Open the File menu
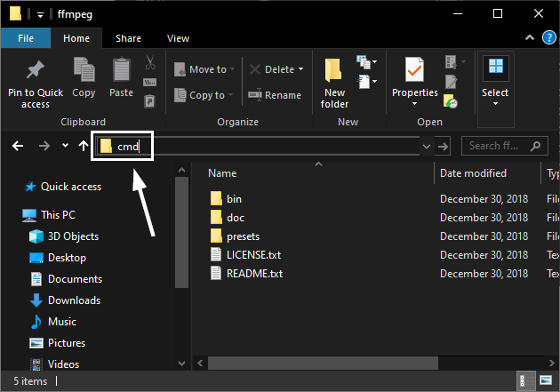This screenshot has height=392, width=560. coord(26,38)
